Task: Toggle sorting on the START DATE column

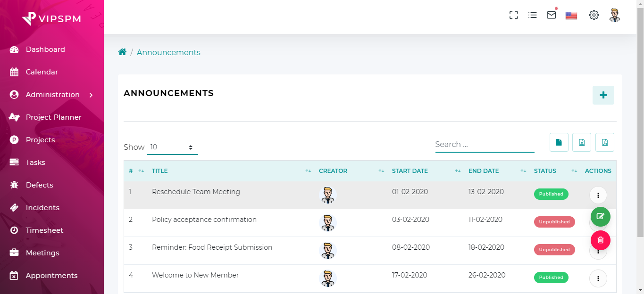Action: pos(457,171)
